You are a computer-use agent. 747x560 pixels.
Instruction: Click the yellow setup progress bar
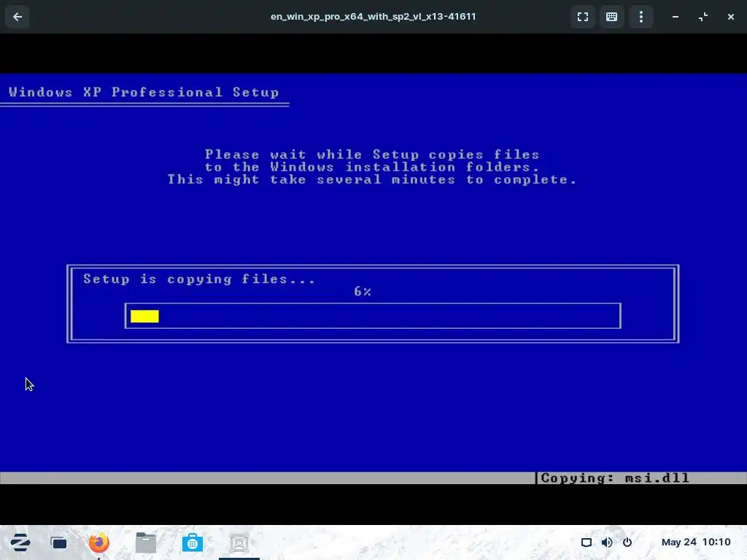[144, 316]
